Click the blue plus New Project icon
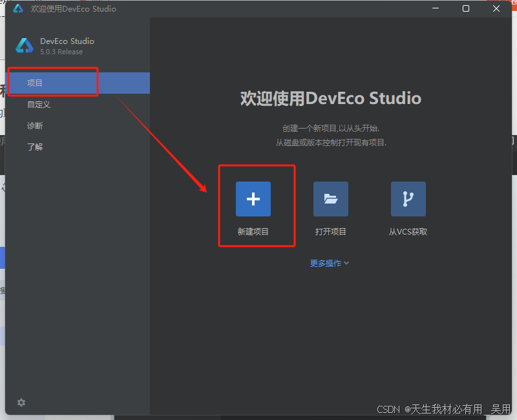 pos(253,199)
